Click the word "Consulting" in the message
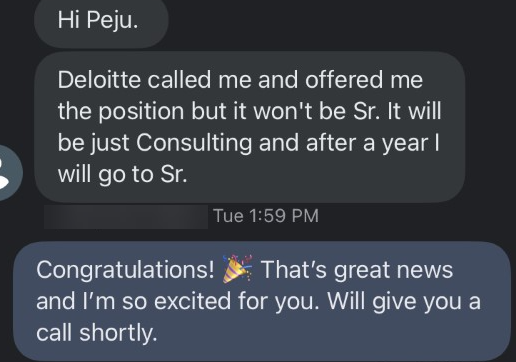 pos(194,143)
